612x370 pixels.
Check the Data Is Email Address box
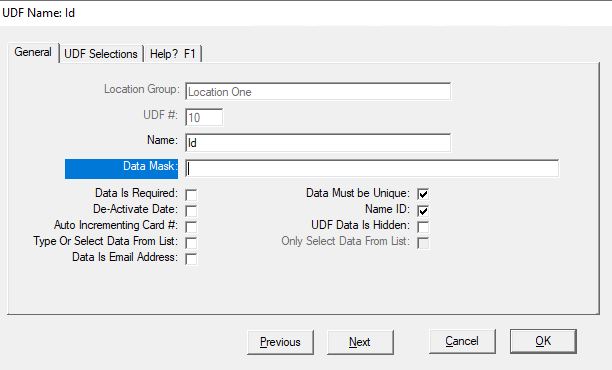click(x=191, y=259)
